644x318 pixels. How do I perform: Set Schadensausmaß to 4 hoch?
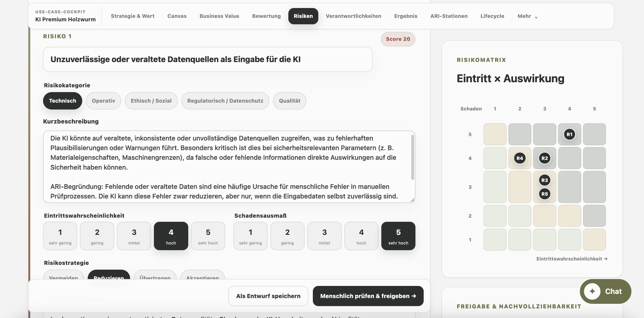tap(361, 236)
